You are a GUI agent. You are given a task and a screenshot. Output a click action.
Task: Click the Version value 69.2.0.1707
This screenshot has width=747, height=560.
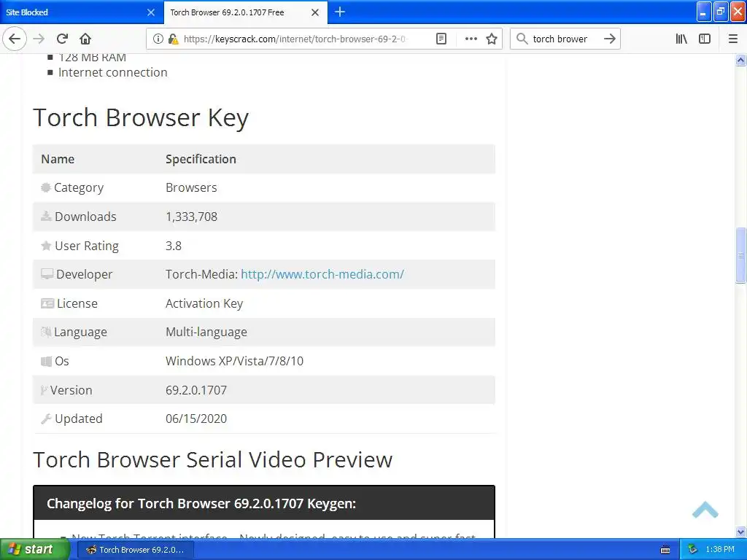(x=196, y=390)
